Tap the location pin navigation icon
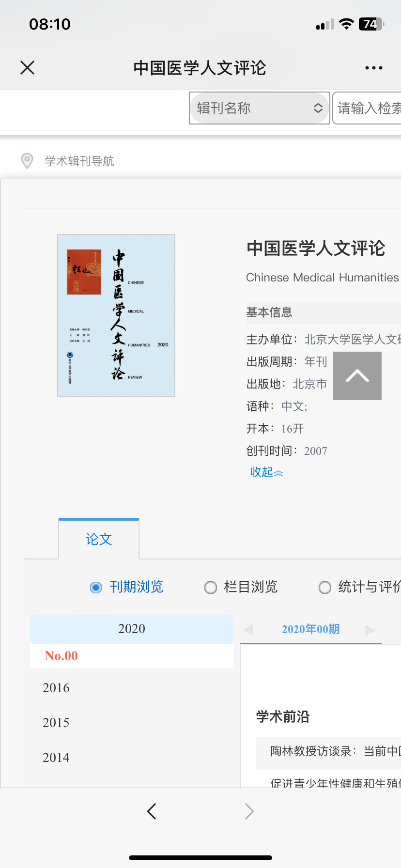 (27, 161)
